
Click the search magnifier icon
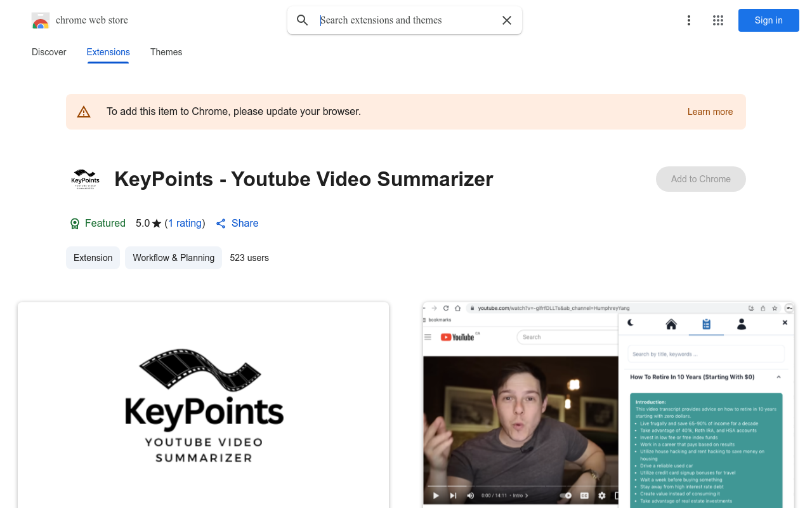click(303, 20)
